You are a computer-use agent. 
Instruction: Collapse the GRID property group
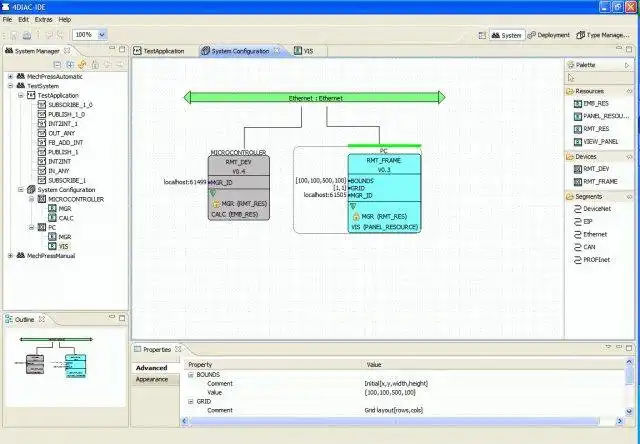tap(191, 402)
